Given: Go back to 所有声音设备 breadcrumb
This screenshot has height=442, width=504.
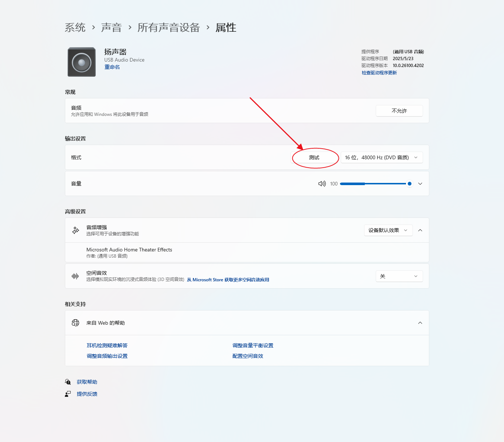Looking at the screenshot, I should pos(168,27).
